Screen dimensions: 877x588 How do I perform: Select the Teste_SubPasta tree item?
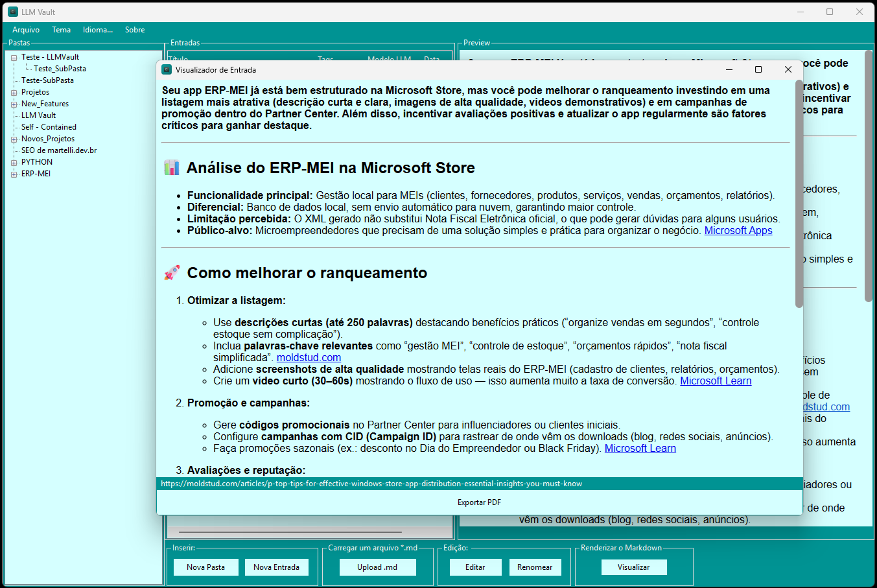coord(60,69)
